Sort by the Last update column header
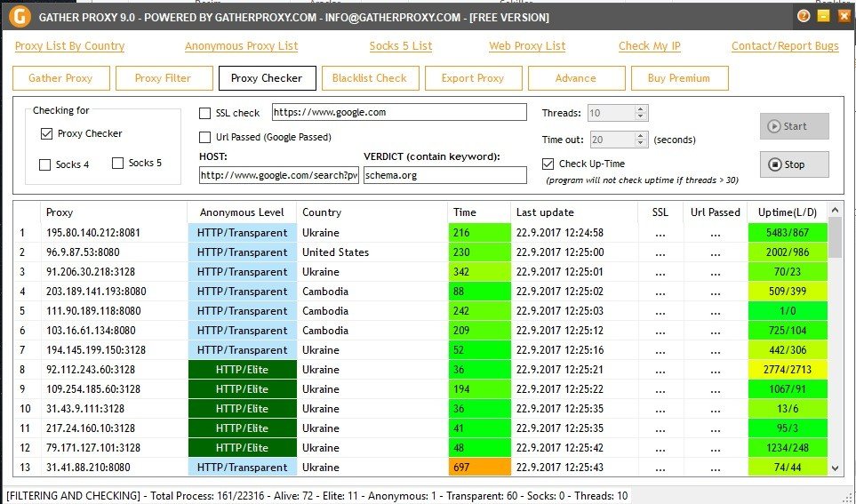Viewport: 856px width, 504px height. [x=574, y=212]
